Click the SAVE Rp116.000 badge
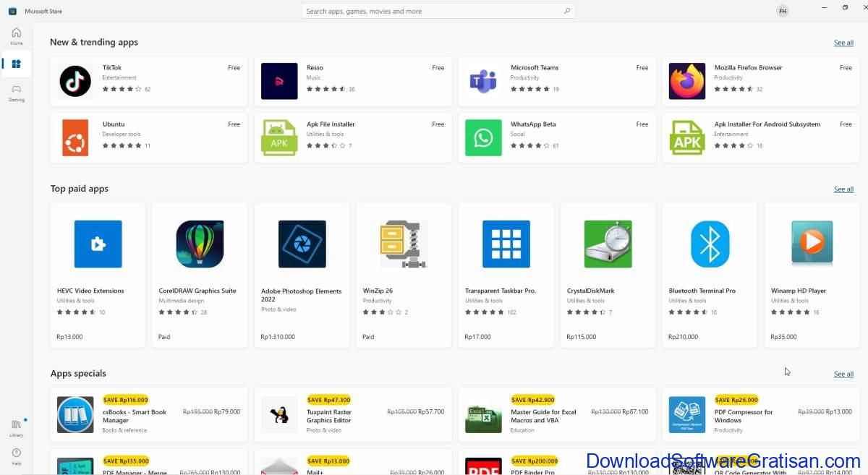 click(125, 400)
